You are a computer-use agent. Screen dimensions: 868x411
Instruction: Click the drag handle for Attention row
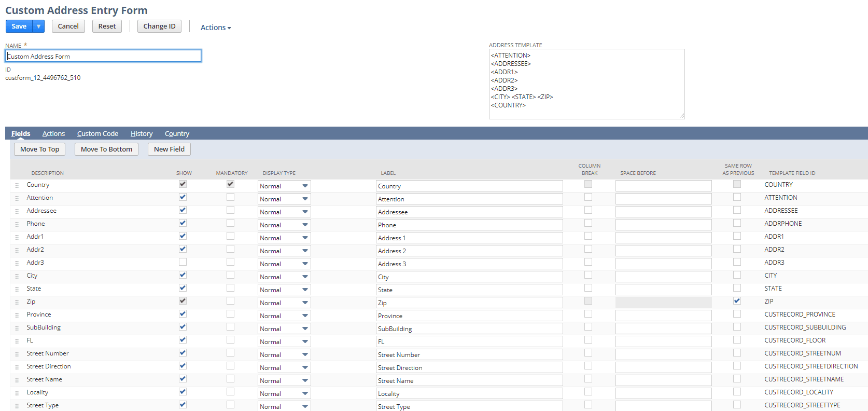point(17,198)
